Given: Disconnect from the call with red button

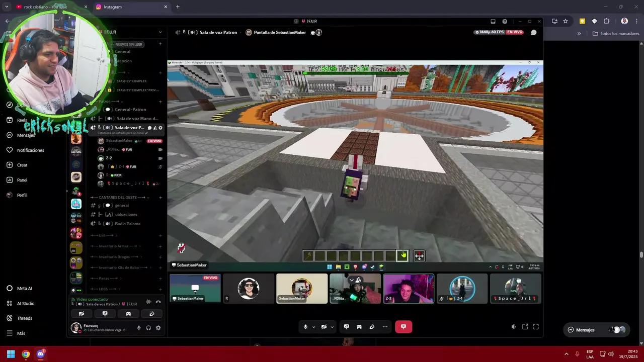Looking at the screenshot, I should coord(404,327).
